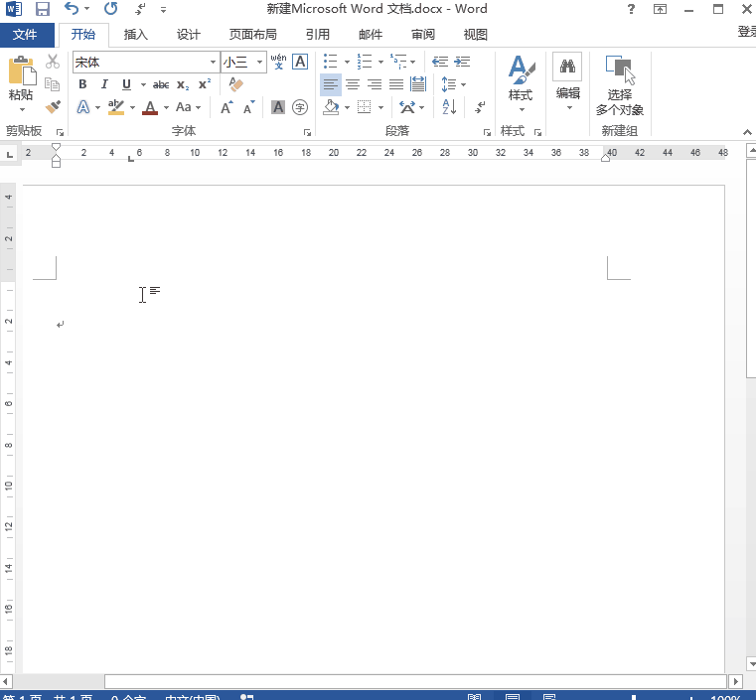This screenshot has height=700, width=756.
Task: Open Word Help question mark
Action: [631, 9]
